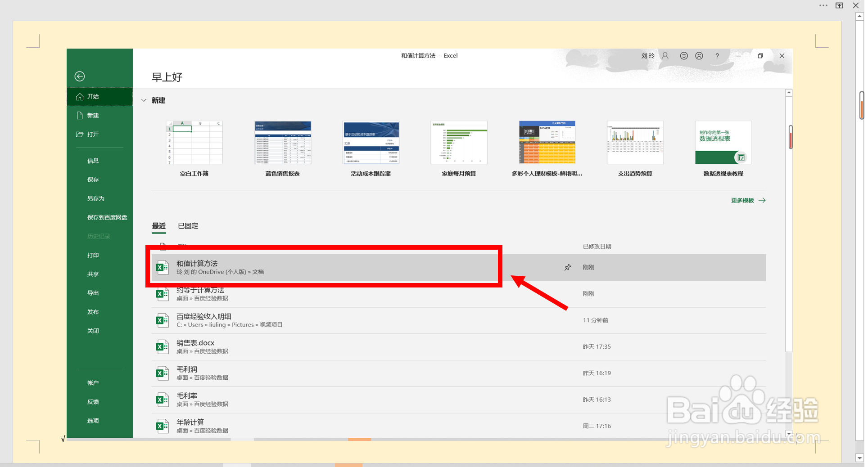This screenshot has width=868, height=467.
Task: Click ribbon display options icon in outer window
Action: coord(839,5)
